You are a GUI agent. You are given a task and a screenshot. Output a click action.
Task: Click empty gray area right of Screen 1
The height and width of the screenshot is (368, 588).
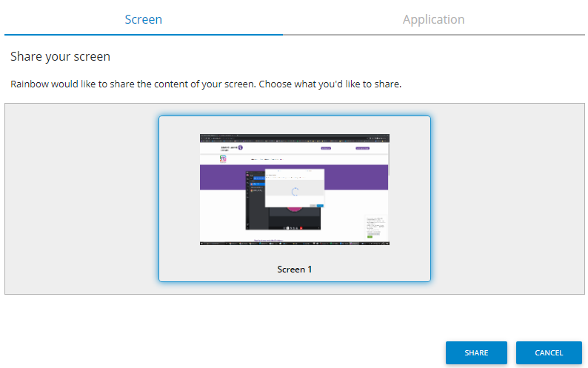[507, 198]
